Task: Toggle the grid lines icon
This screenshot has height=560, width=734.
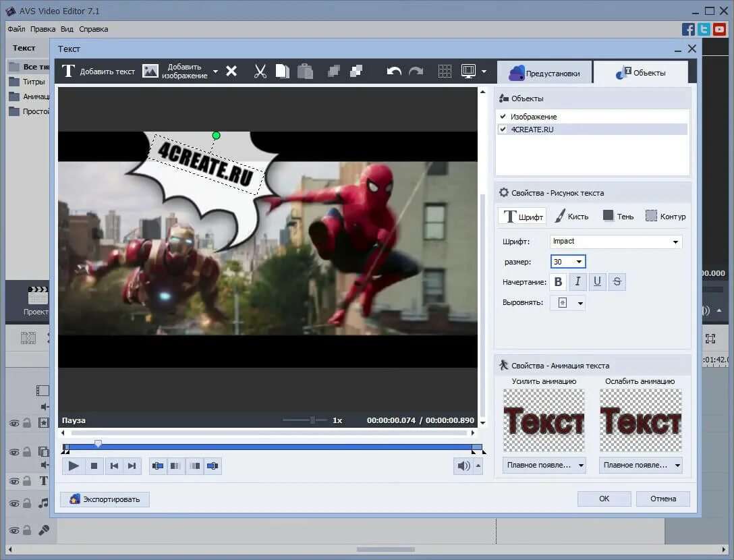Action: point(445,71)
